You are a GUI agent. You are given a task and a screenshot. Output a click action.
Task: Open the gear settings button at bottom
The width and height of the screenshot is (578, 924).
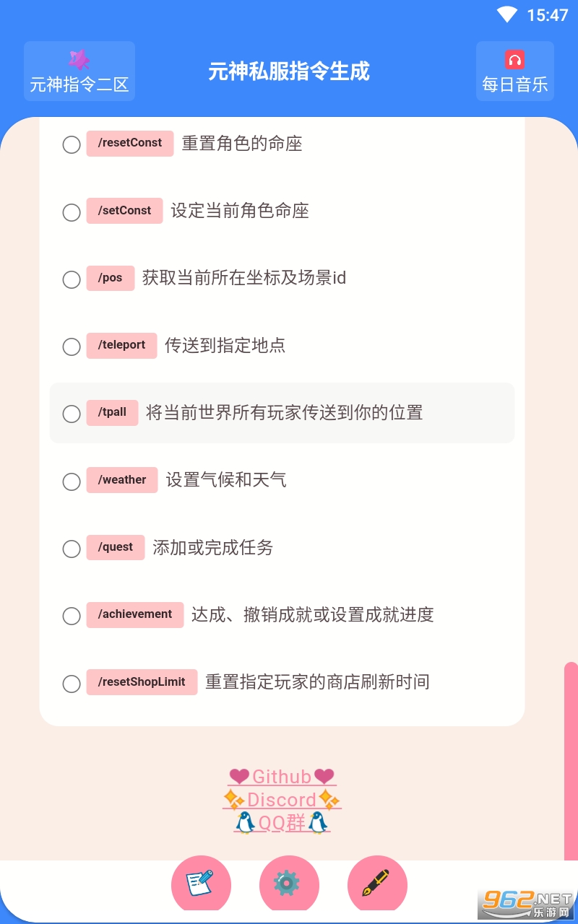tap(288, 883)
